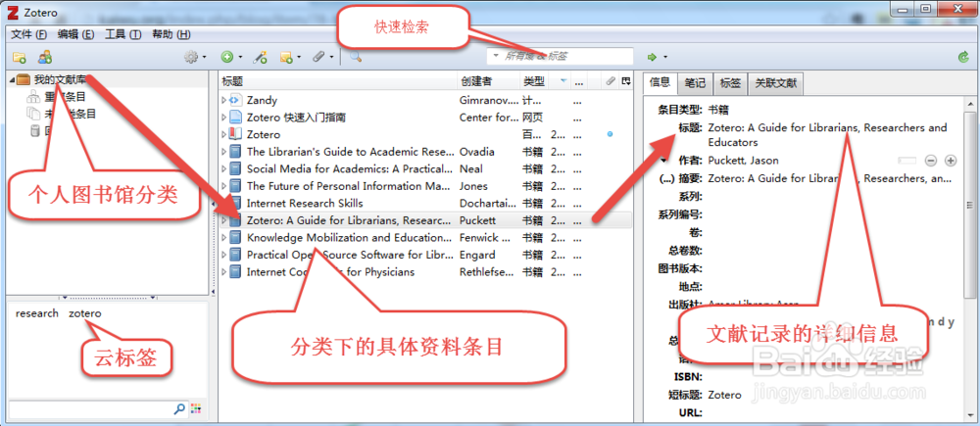This screenshot has width=980, height=426.
Task: Click the encyclopedia icon of the Zotero row
Action: 235,134
